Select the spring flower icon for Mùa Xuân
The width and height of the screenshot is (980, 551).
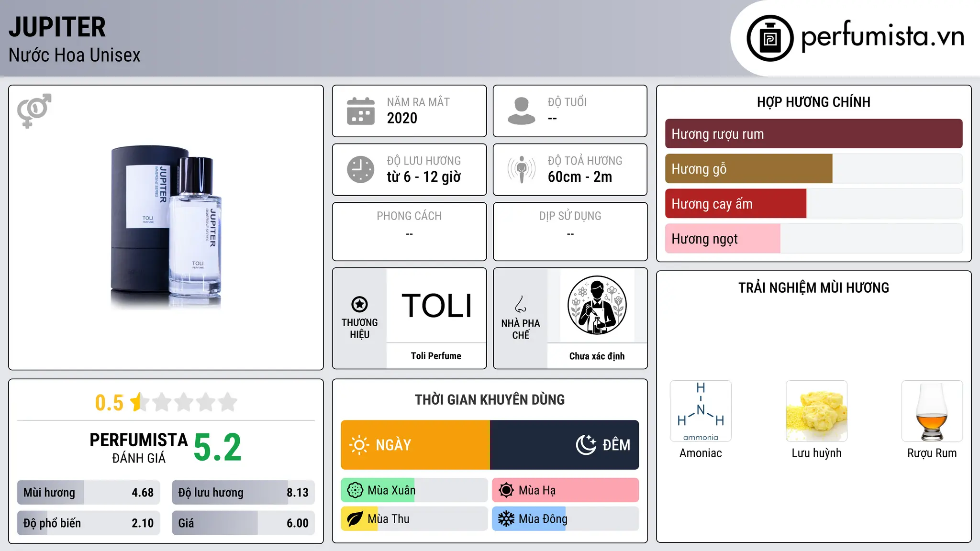pos(355,490)
